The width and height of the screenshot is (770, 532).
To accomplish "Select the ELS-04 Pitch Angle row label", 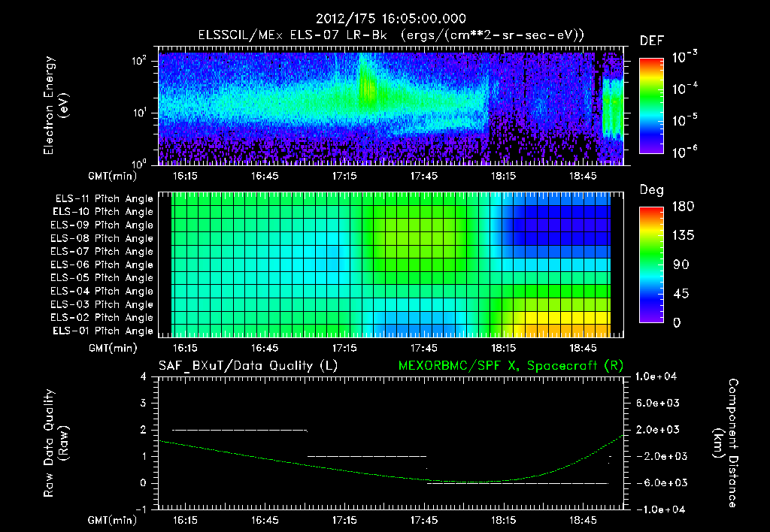I will pyautogui.click(x=102, y=292).
